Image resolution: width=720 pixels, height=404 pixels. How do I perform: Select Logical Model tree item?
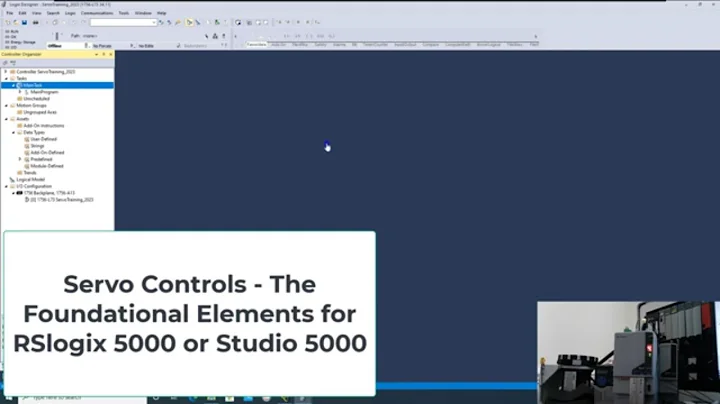pos(30,180)
